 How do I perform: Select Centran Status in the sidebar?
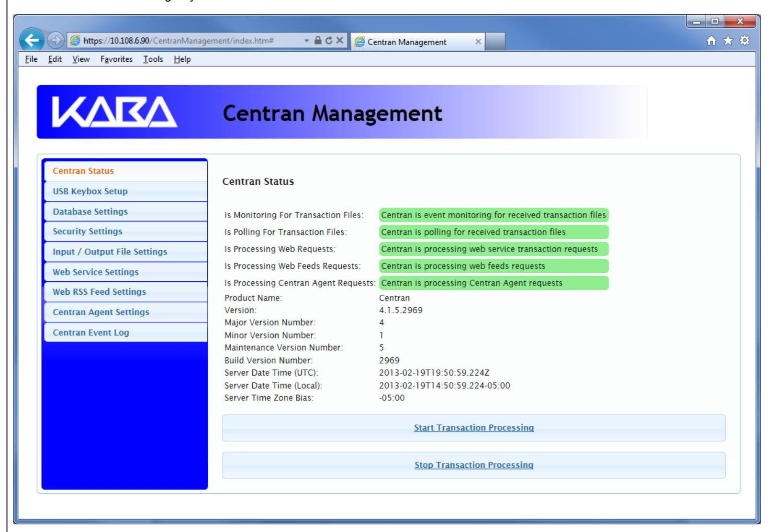pos(126,171)
